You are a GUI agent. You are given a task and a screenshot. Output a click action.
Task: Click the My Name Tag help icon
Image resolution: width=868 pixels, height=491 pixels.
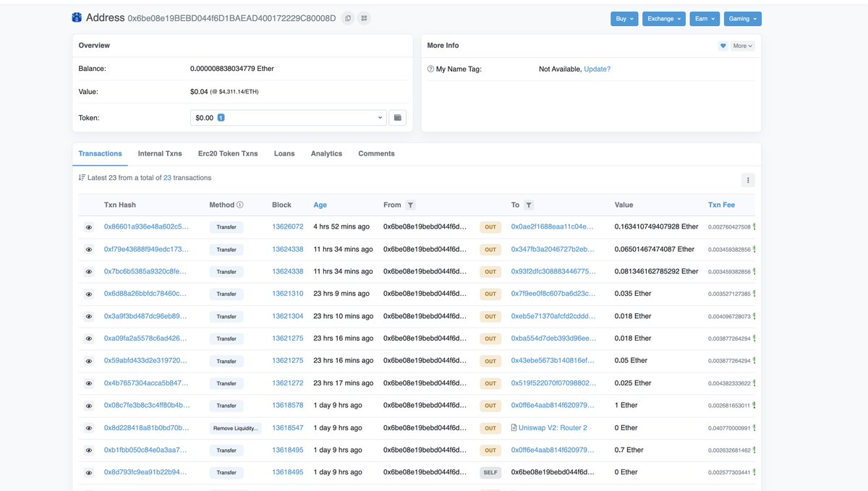[431, 69]
